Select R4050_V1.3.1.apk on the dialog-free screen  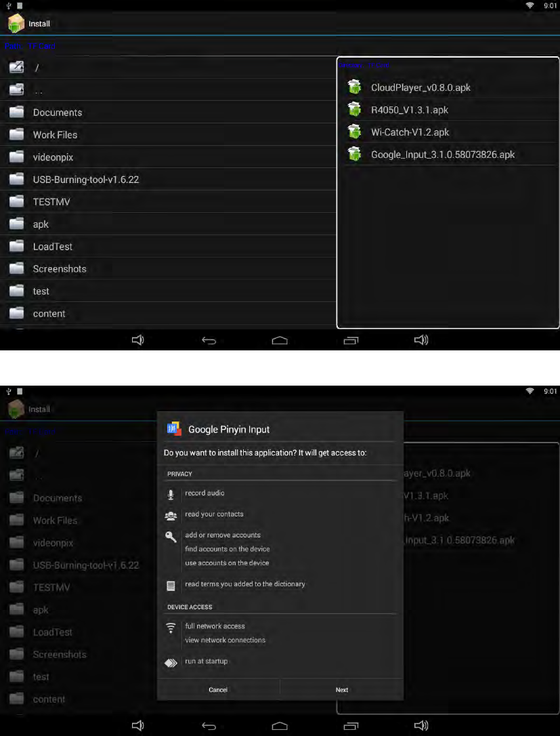point(450,110)
